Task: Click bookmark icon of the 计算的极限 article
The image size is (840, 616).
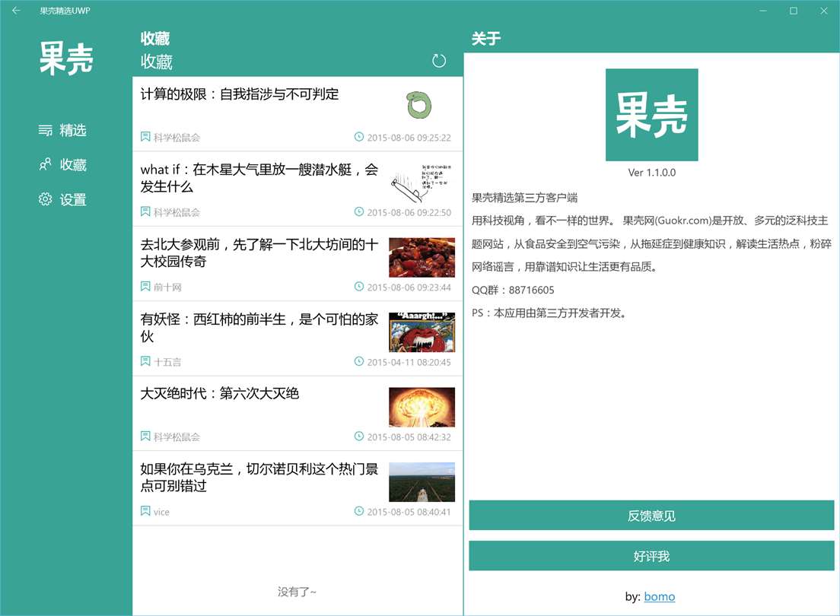Action: coord(145,137)
